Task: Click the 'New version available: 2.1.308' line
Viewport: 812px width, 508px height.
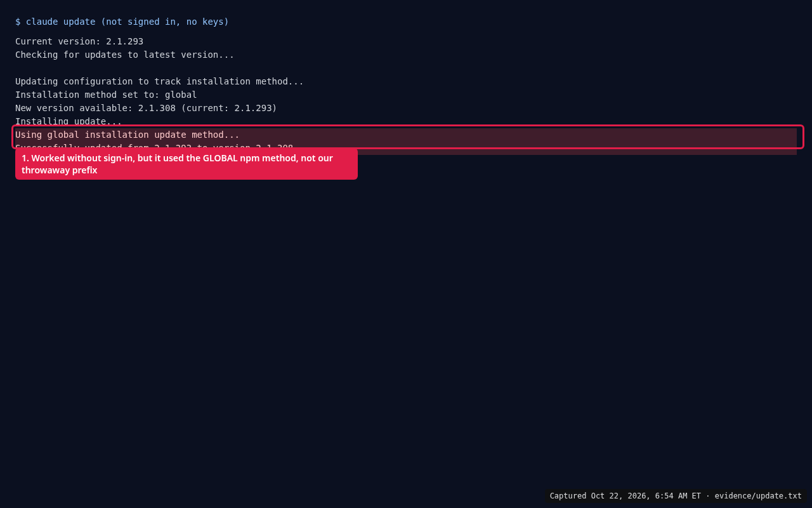Action: click(x=146, y=108)
